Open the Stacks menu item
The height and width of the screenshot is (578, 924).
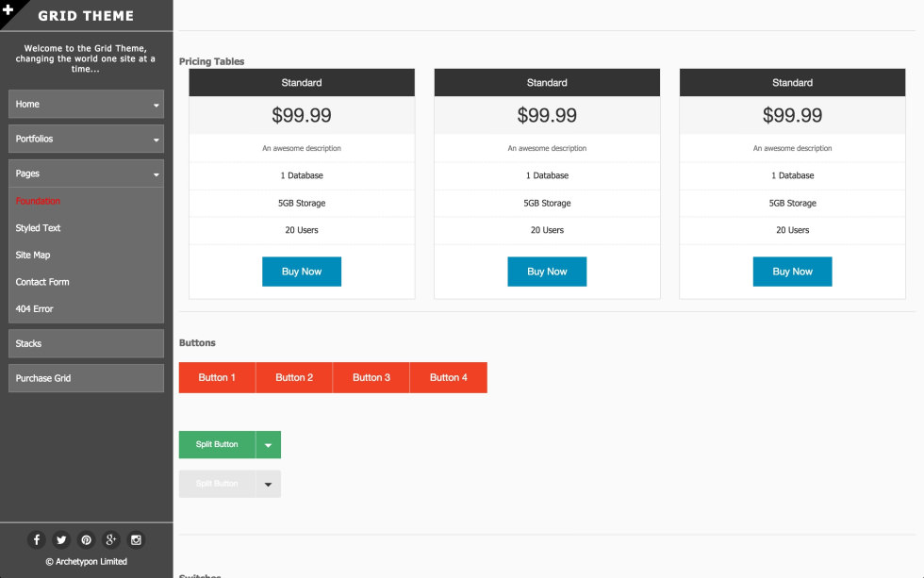[86, 343]
